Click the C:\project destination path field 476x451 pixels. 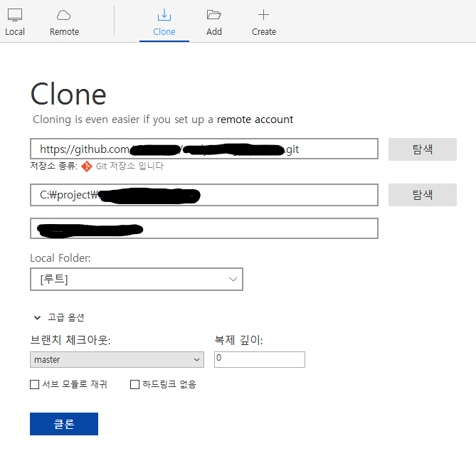(x=204, y=195)
